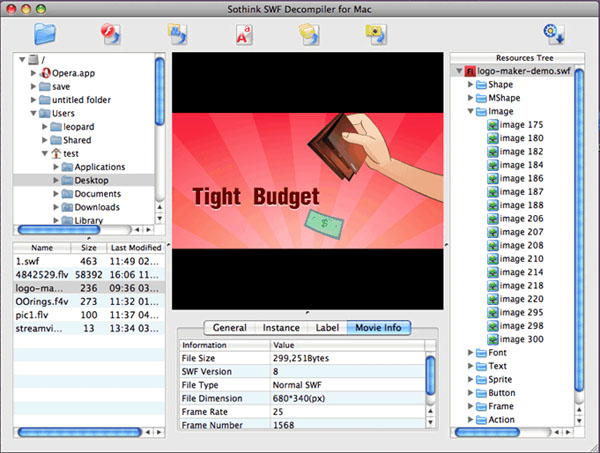This screenshot has height=453, width=600.
Task: Click the Information column header
Action: pos(225,345)
